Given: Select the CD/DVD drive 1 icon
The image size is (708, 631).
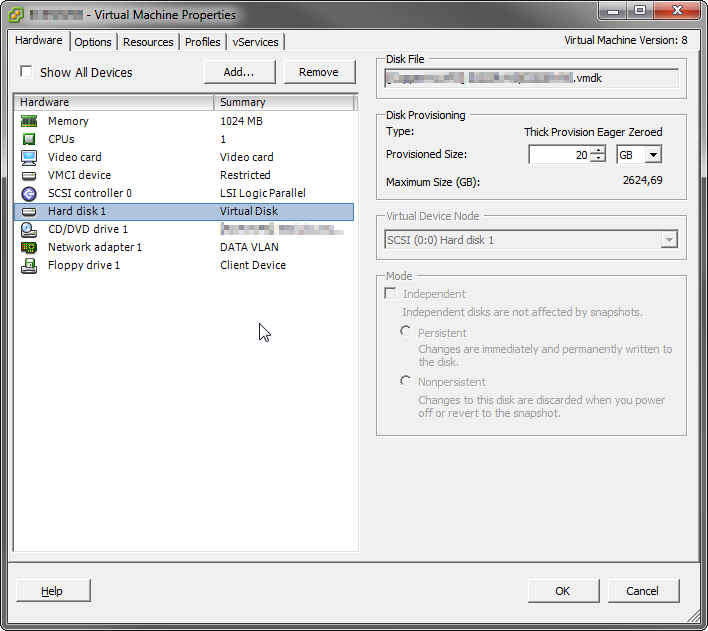Looking at the screenshot, I should (x=29, y=229).
